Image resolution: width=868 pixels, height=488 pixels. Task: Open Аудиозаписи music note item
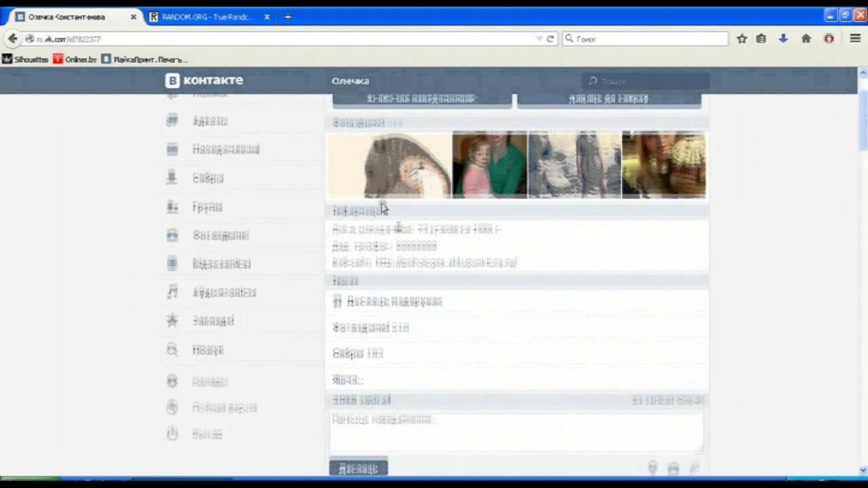coord(211,293)
